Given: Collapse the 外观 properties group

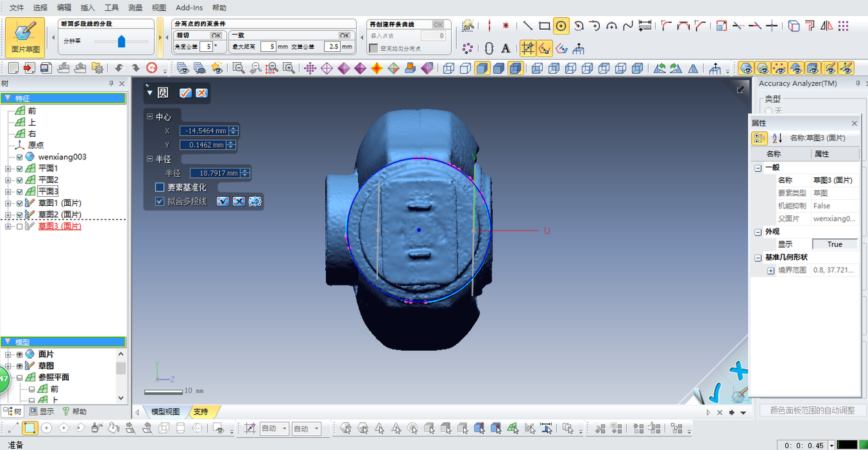Looking at the screenshot, I should pyautogui.click(x=759, y=232).
